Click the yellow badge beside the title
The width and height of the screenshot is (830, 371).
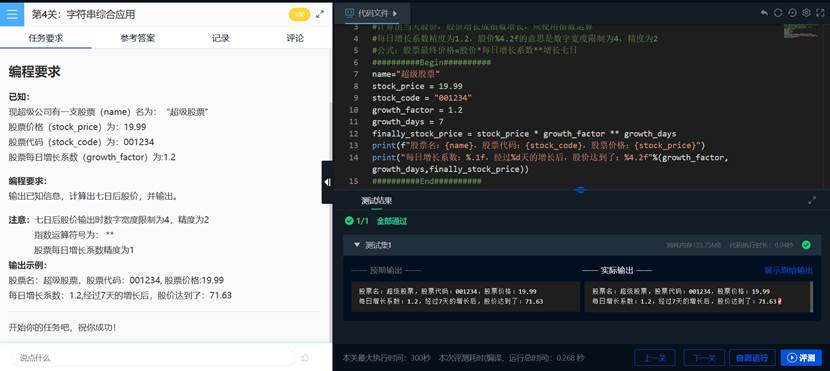coord(299,15)
